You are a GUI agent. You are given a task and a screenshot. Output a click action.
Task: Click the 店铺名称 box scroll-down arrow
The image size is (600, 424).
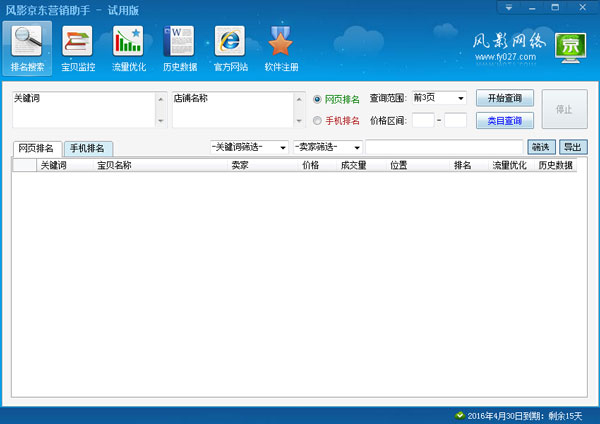click(299, 121)
